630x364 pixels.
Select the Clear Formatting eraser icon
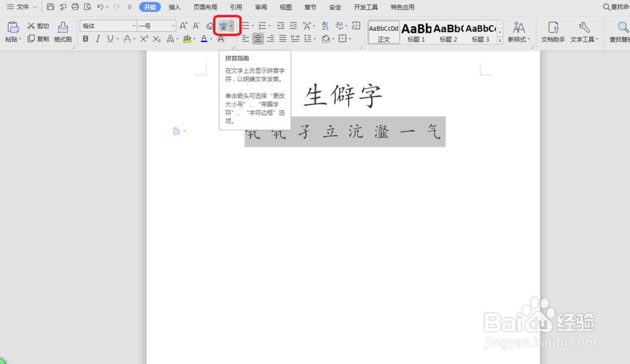pos(209,24)
